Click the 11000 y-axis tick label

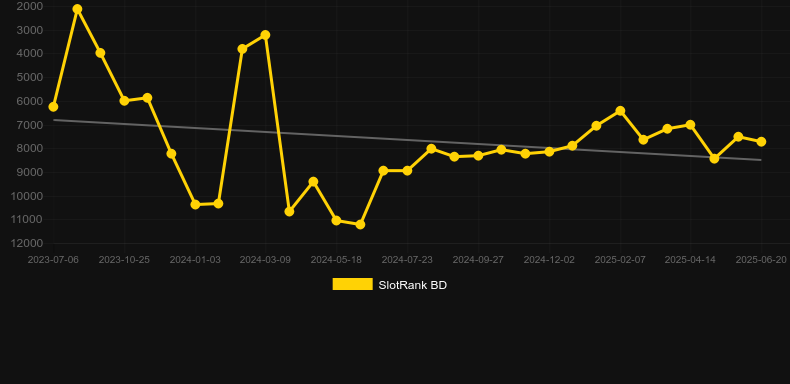(27, 219)
